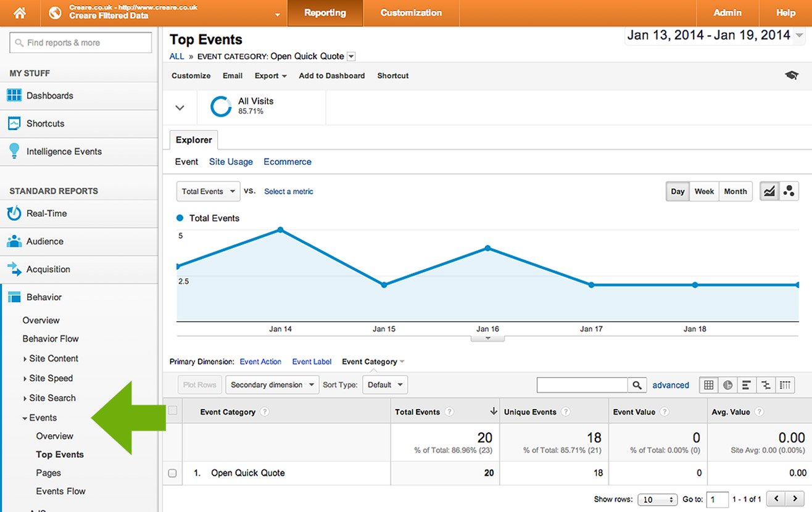The width and height of the screenshot is (812, 512).
Task: Switch to the Percentage pie chart view
Action: click(727, 385)
